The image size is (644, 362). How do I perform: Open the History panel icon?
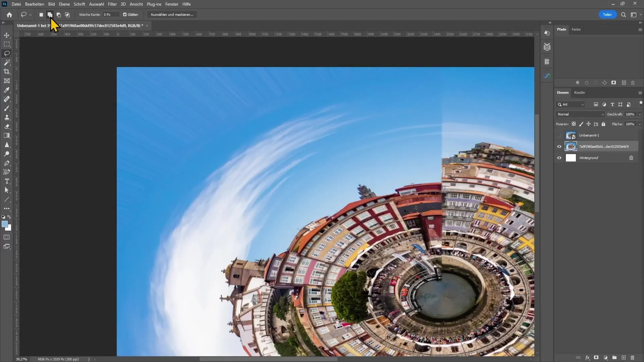pyautogui.click(x=547, y=33)
